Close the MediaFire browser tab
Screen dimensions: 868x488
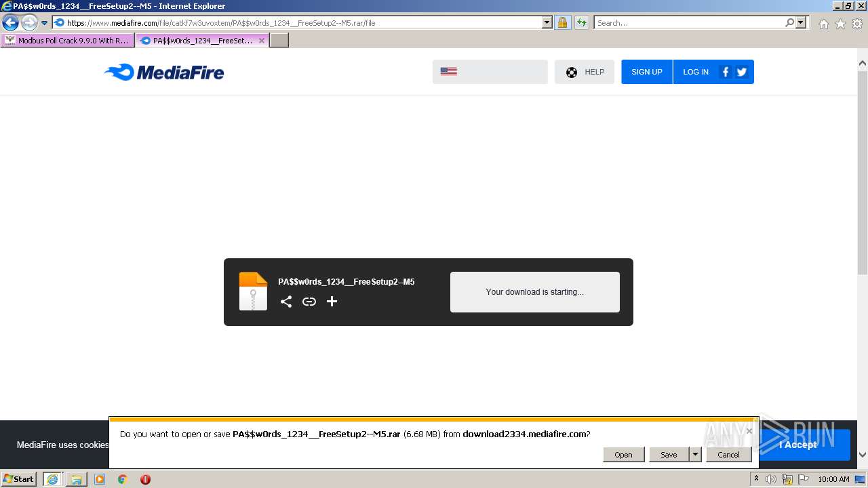point(262,41)
